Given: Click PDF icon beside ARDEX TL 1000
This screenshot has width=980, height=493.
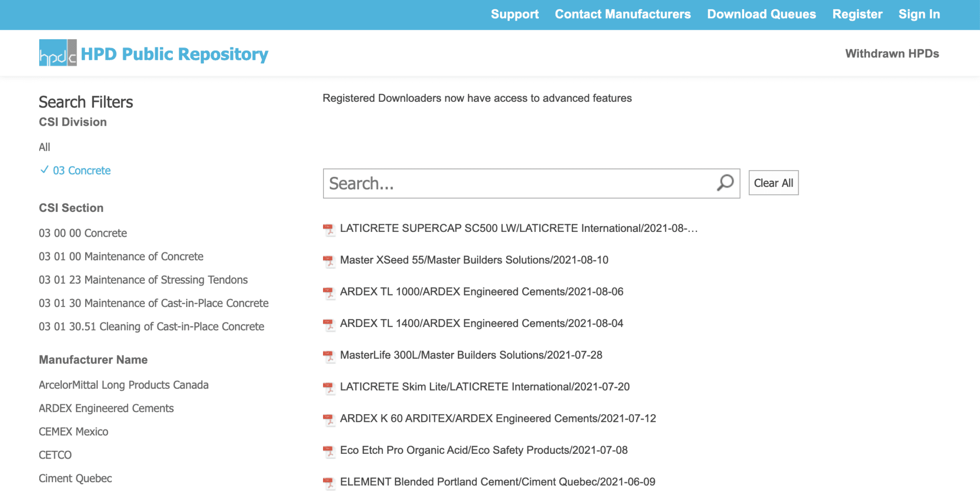Looking at the screenshot, I should click(x=329, y=293).
